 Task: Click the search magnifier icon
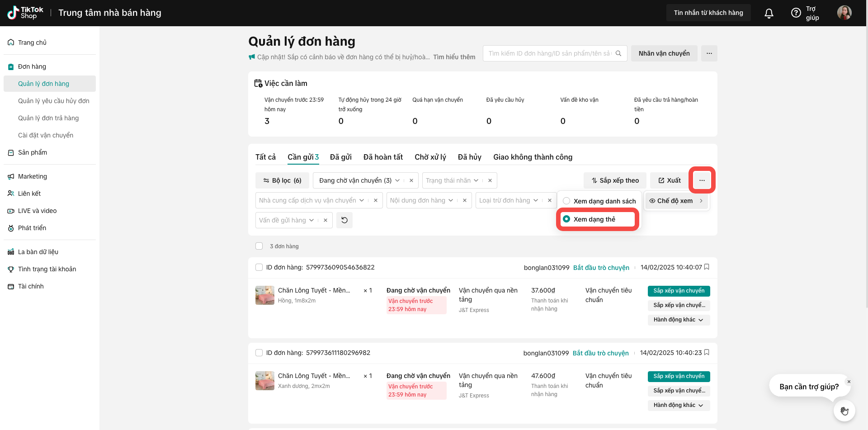pyautogui.click(x=618, y=53)
